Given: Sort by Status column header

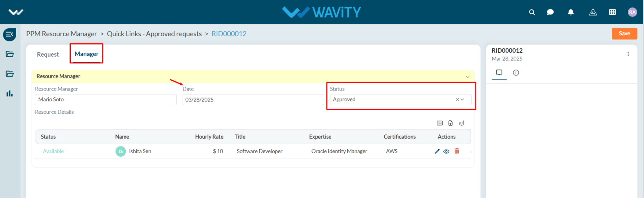Looking at the screenshot, I should (48, 137).
